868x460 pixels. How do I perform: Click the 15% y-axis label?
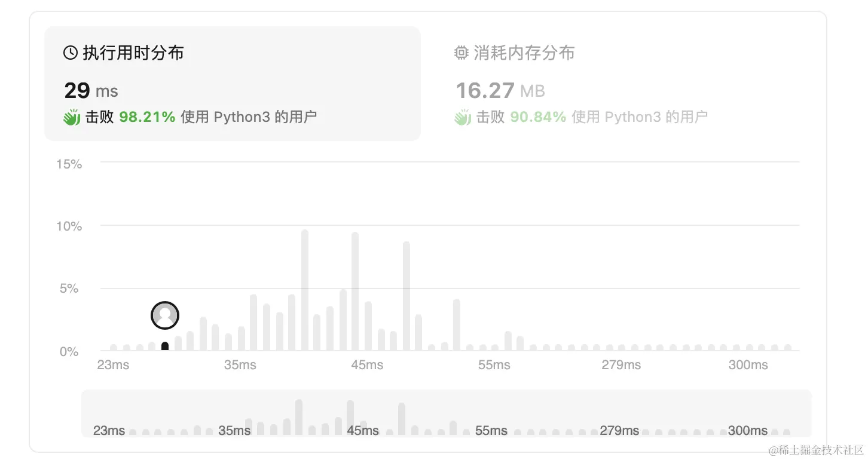coord(69,164)
